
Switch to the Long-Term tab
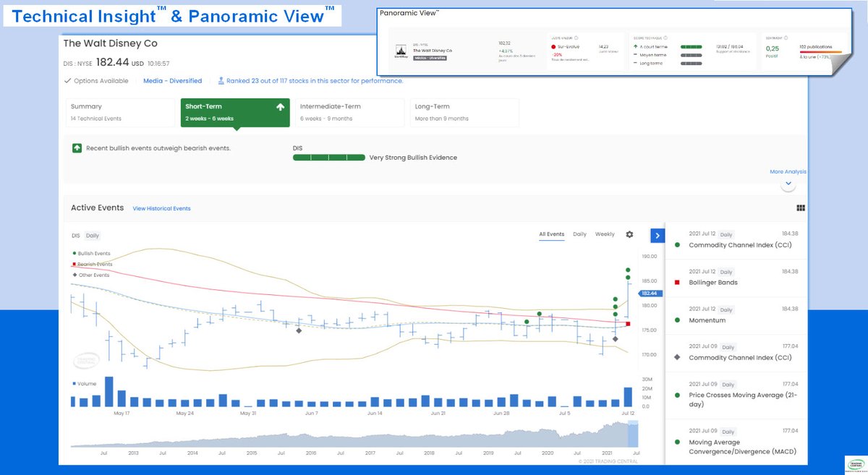pyautogui.click(x=463, y=112)
